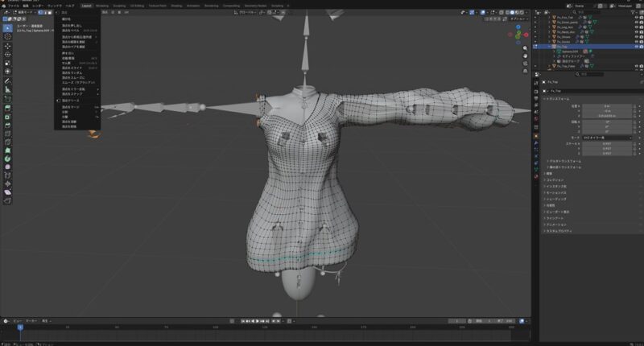
Task: Open the ファイル menu in the menu bar
Action: (14, 5)
